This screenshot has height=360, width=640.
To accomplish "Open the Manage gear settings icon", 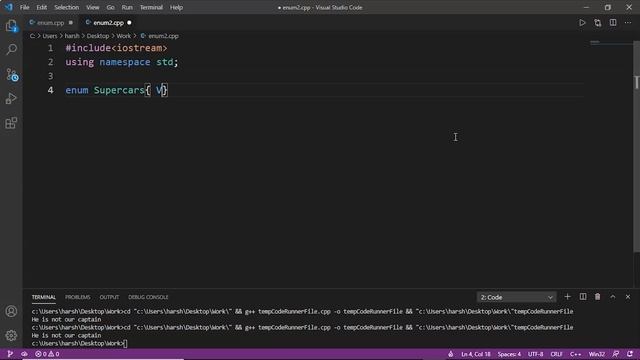I will point(11,336).
